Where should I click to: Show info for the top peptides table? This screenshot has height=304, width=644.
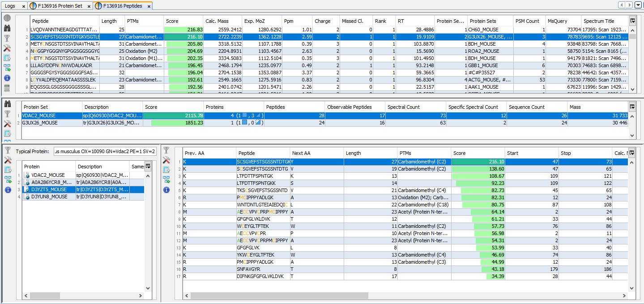tap(7, 78)
